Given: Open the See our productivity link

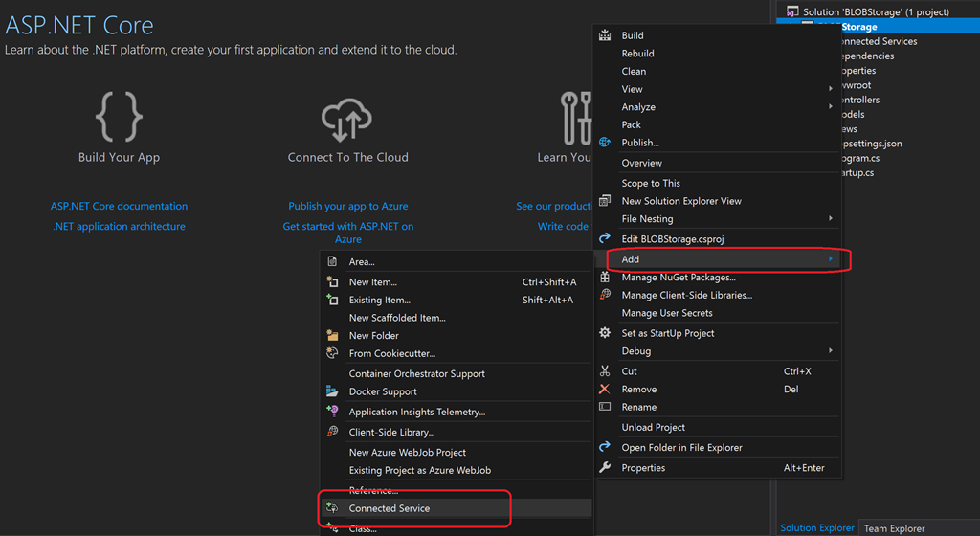Looking at the screenshot, I should (554, 206).
